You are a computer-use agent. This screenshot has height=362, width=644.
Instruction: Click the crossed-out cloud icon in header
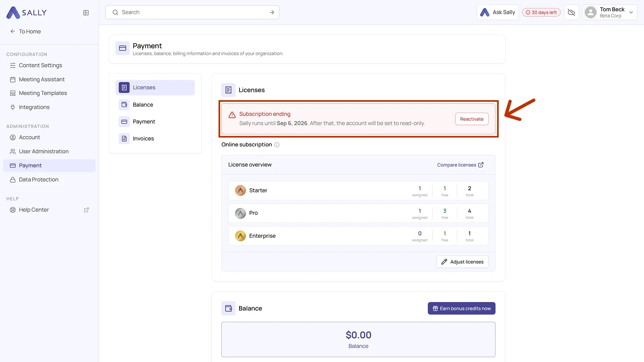point(571,12)
